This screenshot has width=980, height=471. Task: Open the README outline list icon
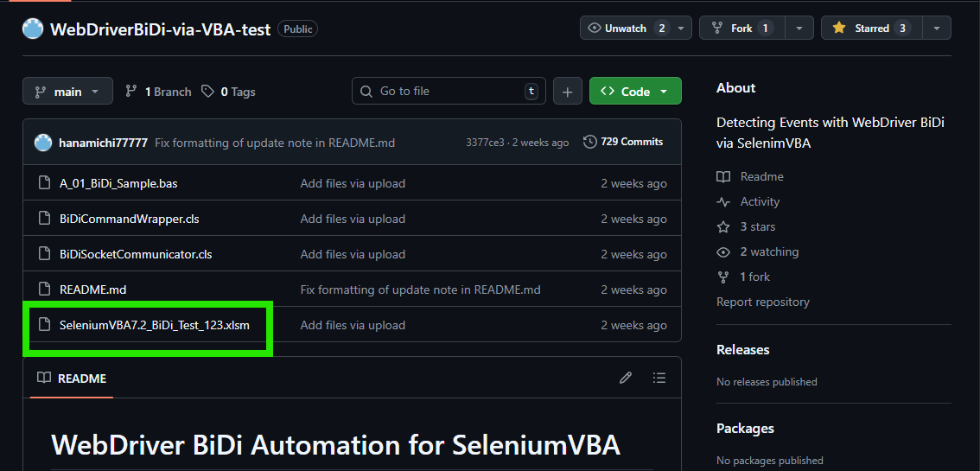coord(659,378)
